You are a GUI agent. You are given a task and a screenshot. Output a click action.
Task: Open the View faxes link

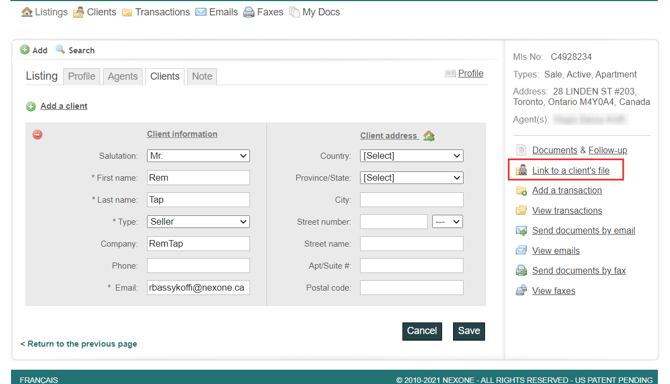point(553,291)
